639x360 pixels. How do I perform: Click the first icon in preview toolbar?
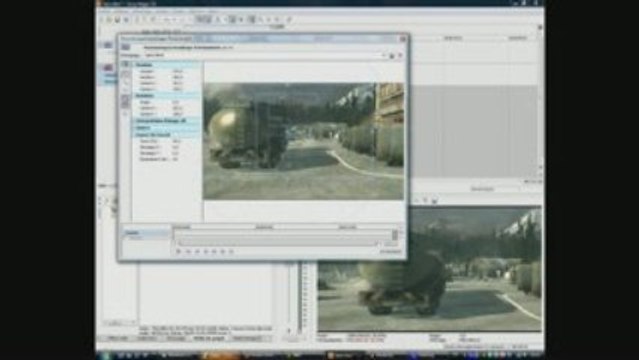416,200
